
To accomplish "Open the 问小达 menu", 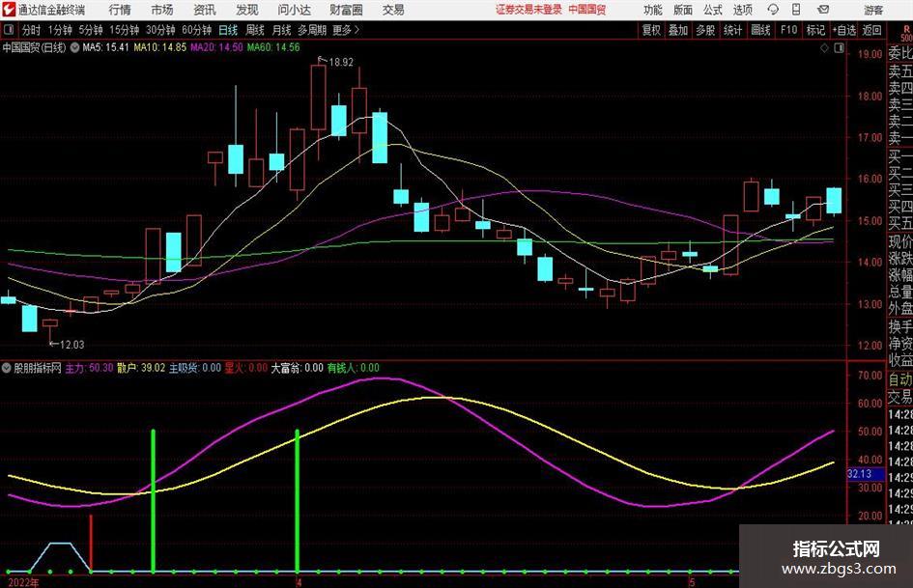I will 294,10.
